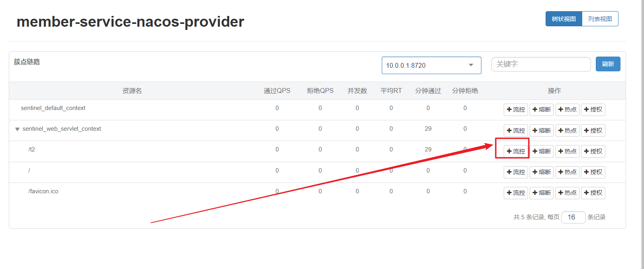Add authorization (授权) for sentinel_web_servlet_context
This screenshot has height=269, width=644.
[593, 131]
